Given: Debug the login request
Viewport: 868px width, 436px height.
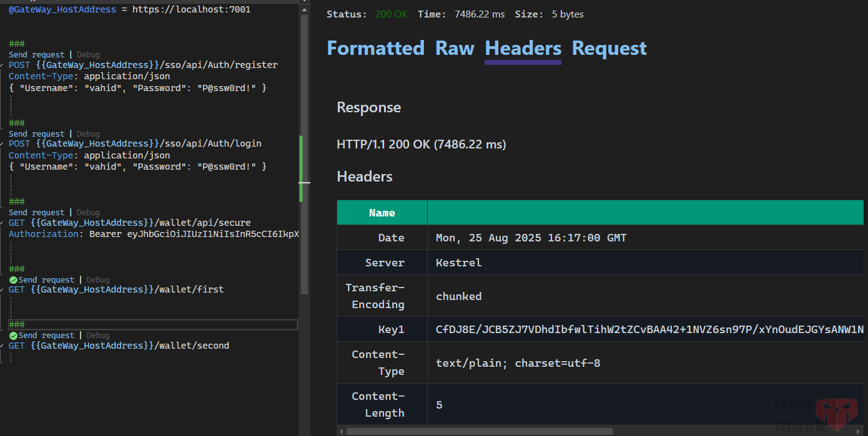Looking at the screenshot, I should [87, 133].
